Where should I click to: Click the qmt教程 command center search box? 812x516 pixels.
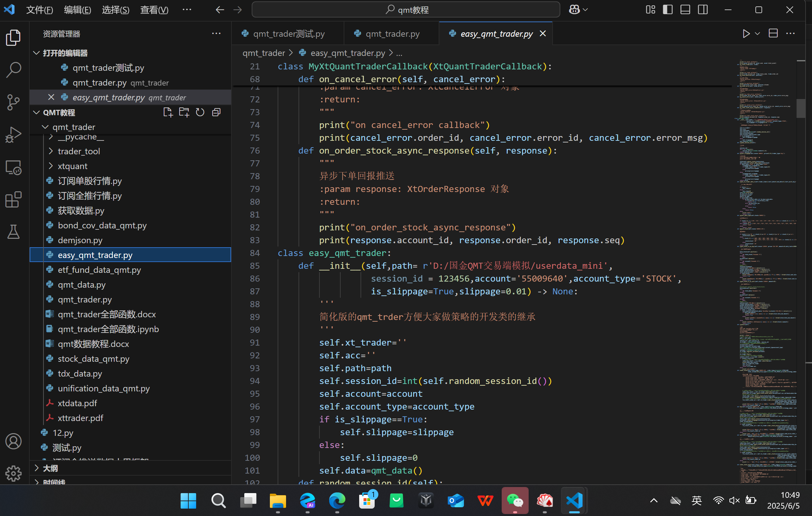[406, 10]
